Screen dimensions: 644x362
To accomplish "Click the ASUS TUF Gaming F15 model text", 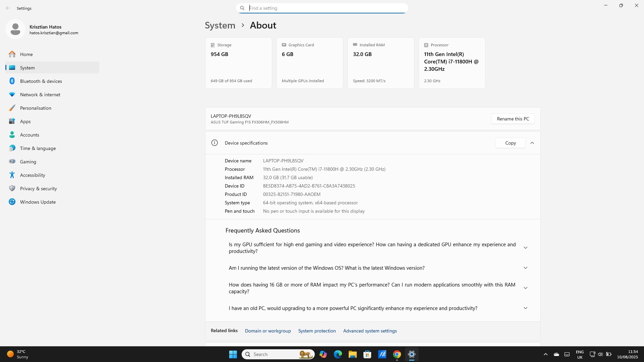I will pyautogui.click(x=250, y=122).
